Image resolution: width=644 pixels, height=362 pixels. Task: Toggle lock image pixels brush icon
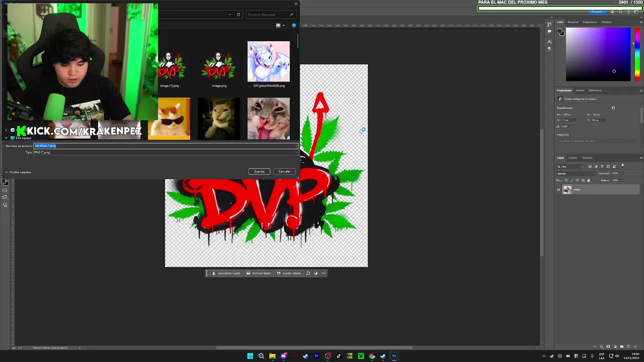572,180
